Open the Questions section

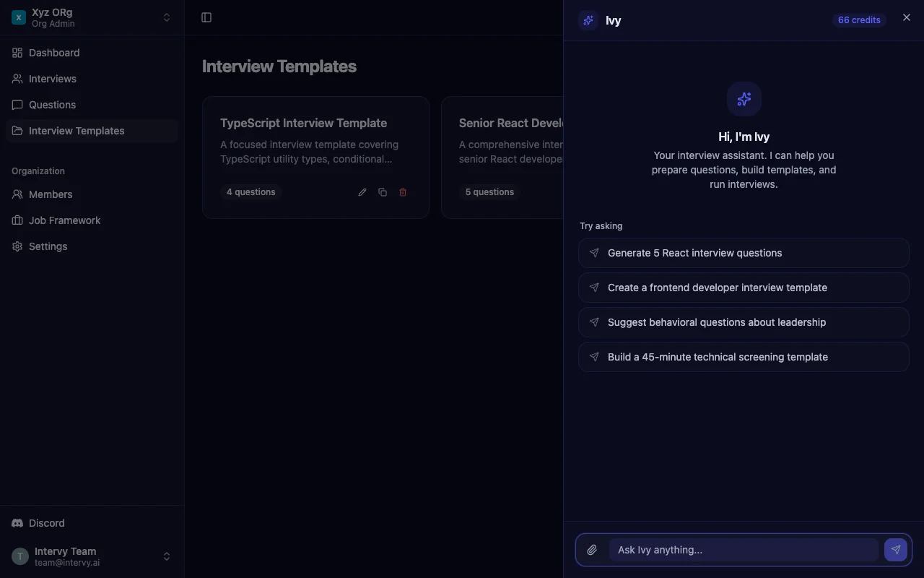pyautogui.click(x=51, y=105)
